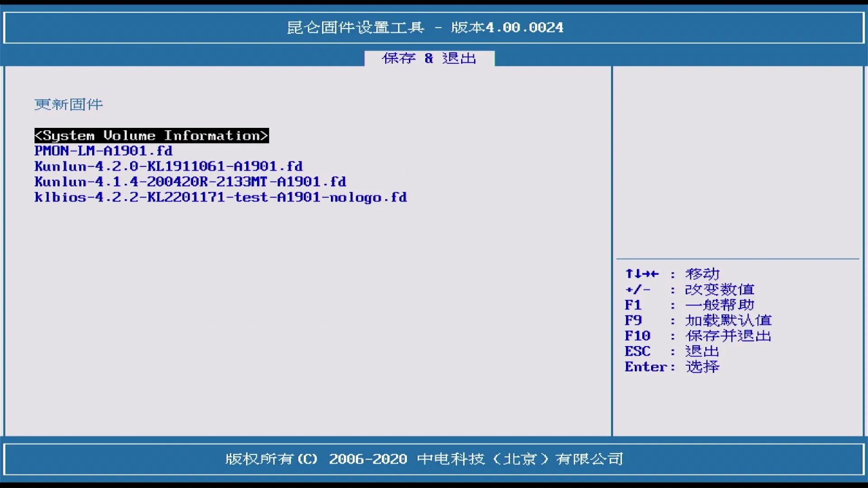Click title 昆仑固件设置工具 版本4.00.0024

(425, 28)
